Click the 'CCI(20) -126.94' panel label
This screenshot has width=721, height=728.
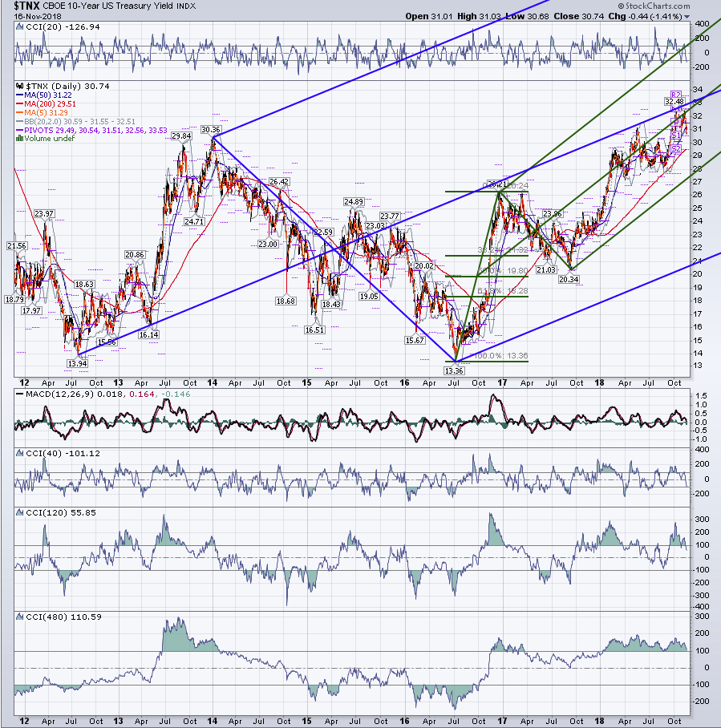pyautogui.click(x=63, y=27)
